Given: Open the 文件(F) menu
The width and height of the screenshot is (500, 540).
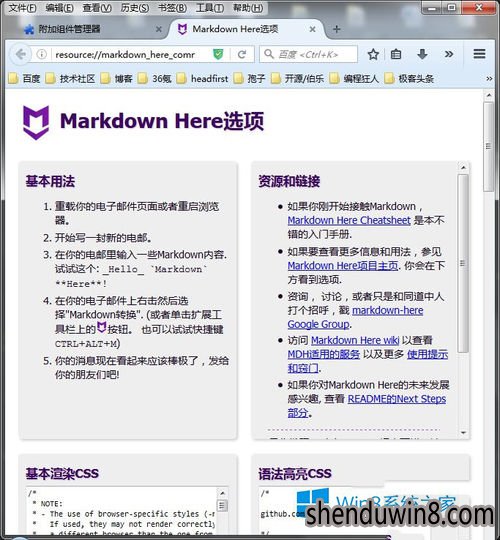Looking at the screenshot, I should [22, 8].
